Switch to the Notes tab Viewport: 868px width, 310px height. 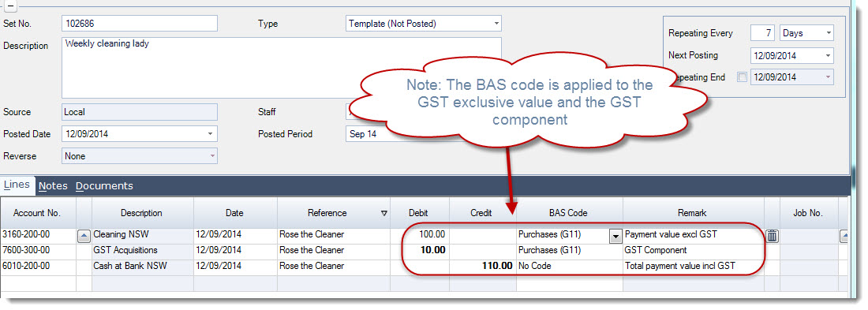(x=53, y=186)
